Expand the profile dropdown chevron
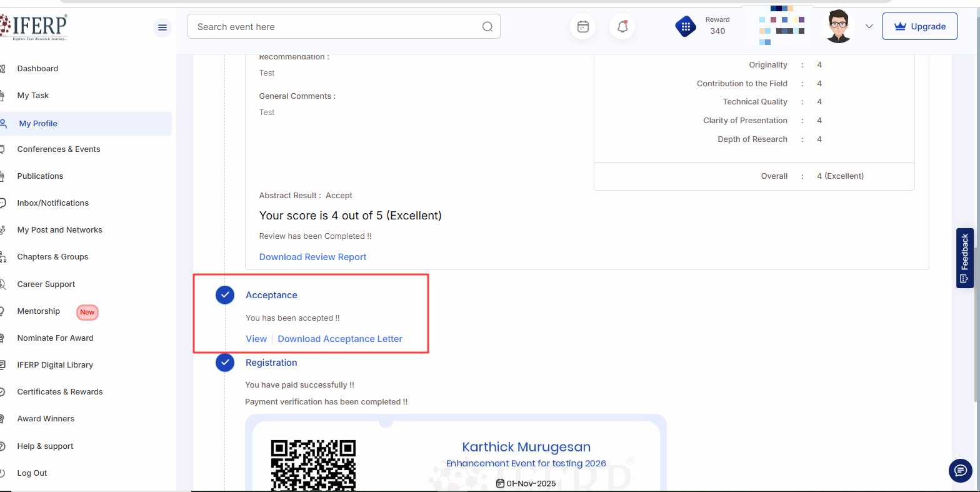This screenshot has width=980, height=492. pos(869,26)
